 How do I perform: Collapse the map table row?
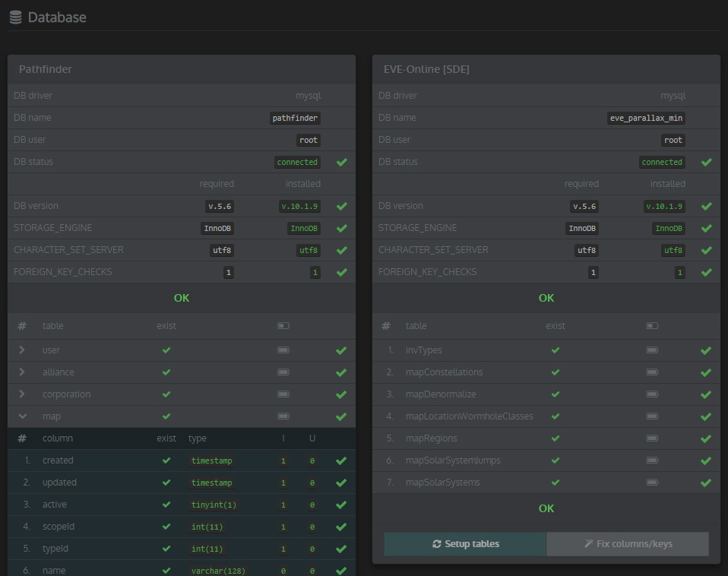coord(22,416)
